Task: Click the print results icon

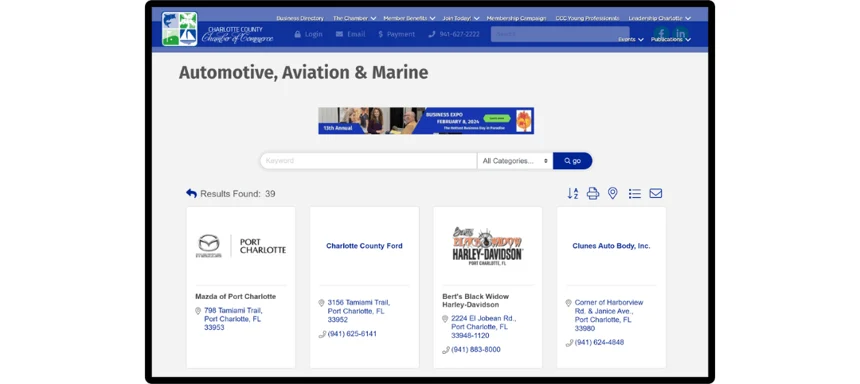Action: [x=593, y=194]
